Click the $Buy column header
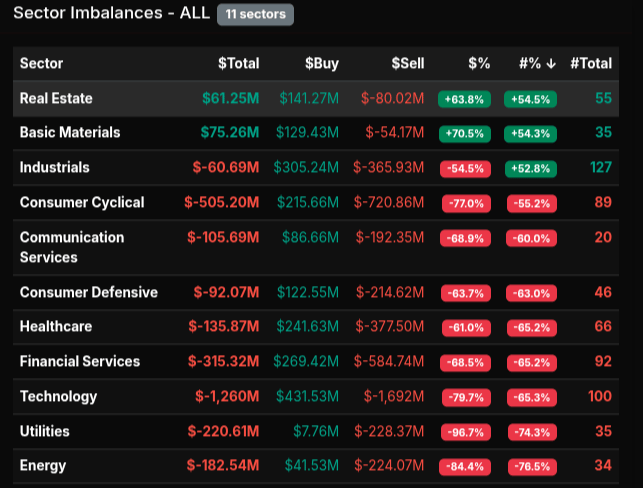Image resolution: width=643 pixels, height=488 pixels. click(322, 63)
